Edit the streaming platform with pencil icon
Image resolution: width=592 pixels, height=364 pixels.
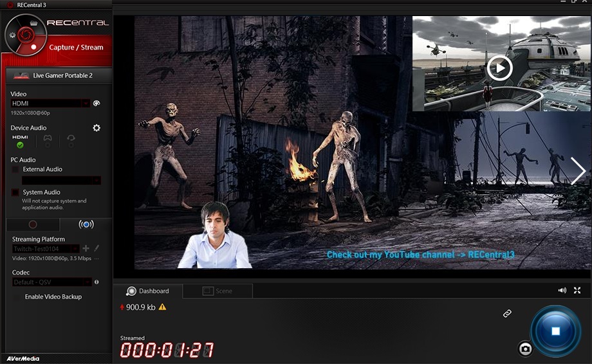[x=97, y=248]
